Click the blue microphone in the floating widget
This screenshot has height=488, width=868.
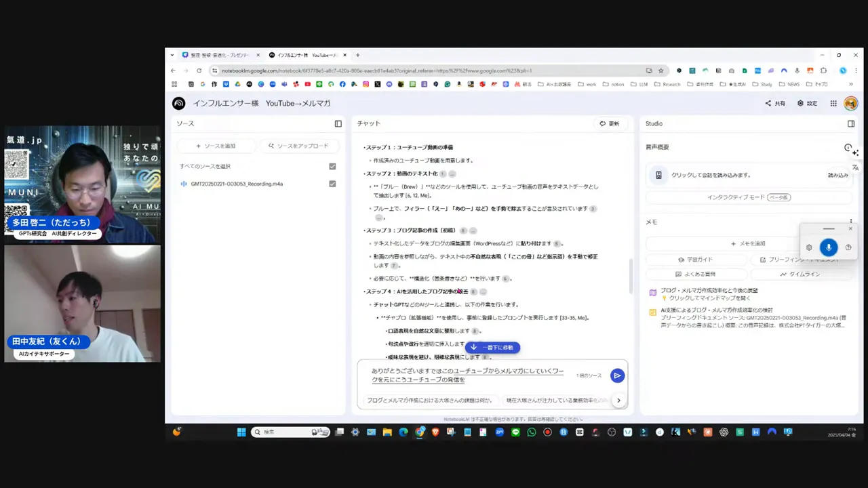[x=829, y=247]
